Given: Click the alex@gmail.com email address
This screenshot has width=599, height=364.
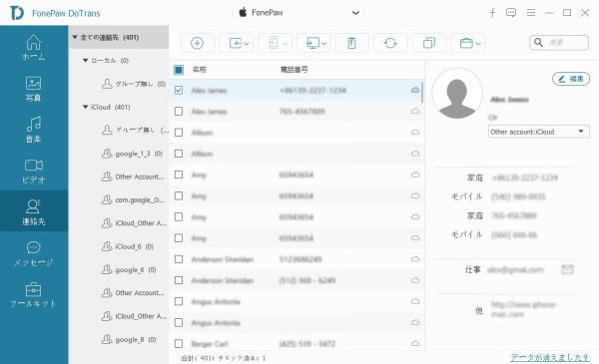Looking at the screenshot, I should tap(515, 269).
